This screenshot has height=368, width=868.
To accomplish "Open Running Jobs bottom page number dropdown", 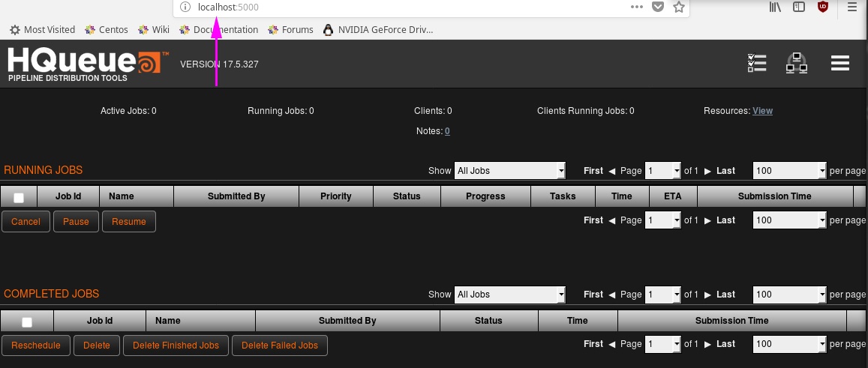I will click(663, 220).
